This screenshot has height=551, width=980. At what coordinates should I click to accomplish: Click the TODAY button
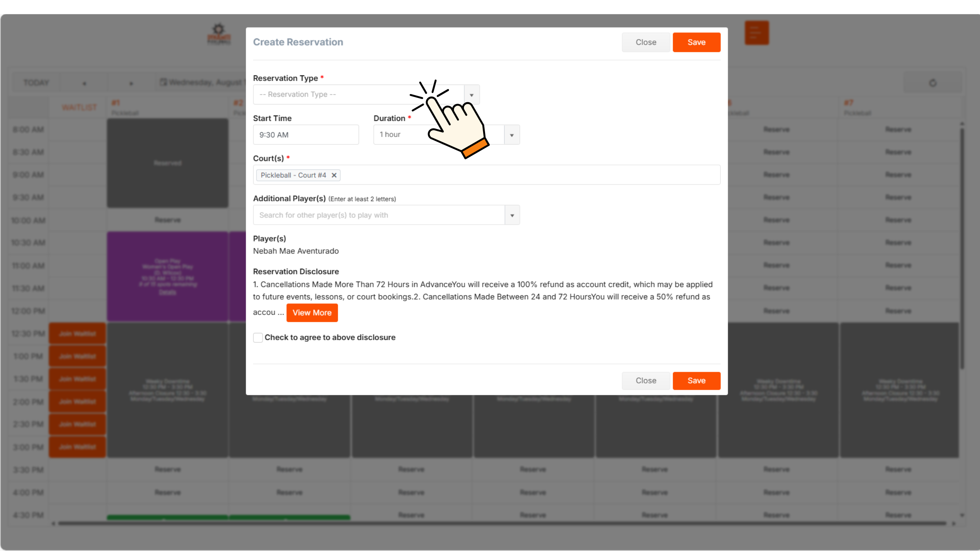pyautogui.click(x=36, y=83)
